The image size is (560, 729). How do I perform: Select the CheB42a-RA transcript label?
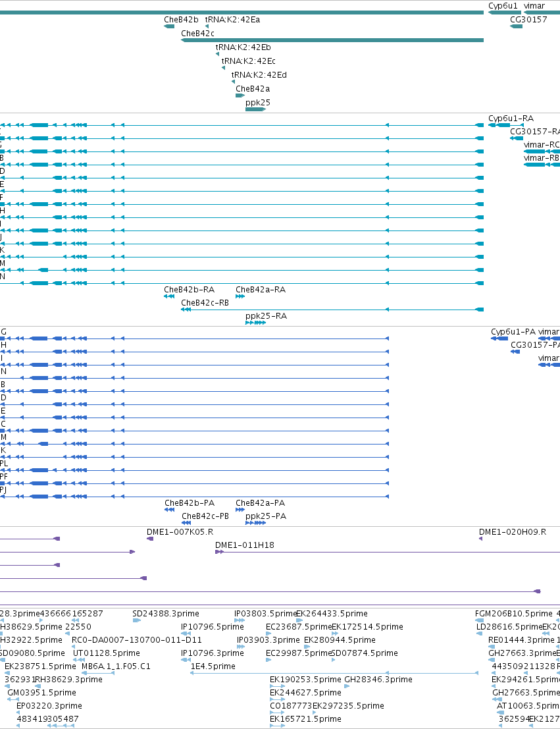click(x=260, y=290)
